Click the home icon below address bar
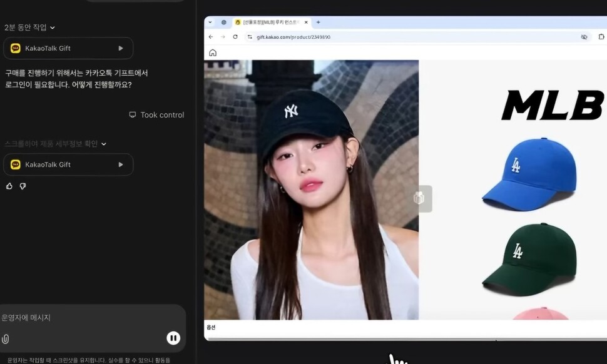The width and height of the screenshot is (607, 364). (213, 53)
